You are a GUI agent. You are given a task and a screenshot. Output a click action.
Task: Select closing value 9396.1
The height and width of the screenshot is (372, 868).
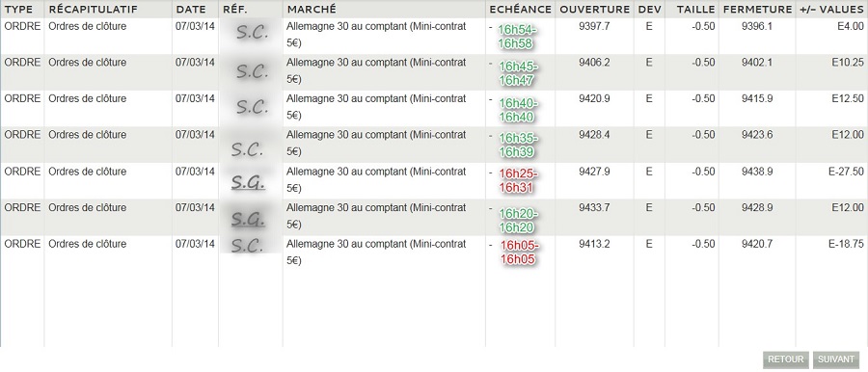757,26
